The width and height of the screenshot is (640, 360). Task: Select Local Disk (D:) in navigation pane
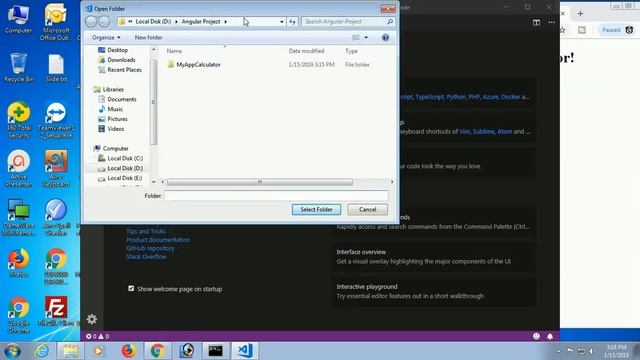pos(120,168)
